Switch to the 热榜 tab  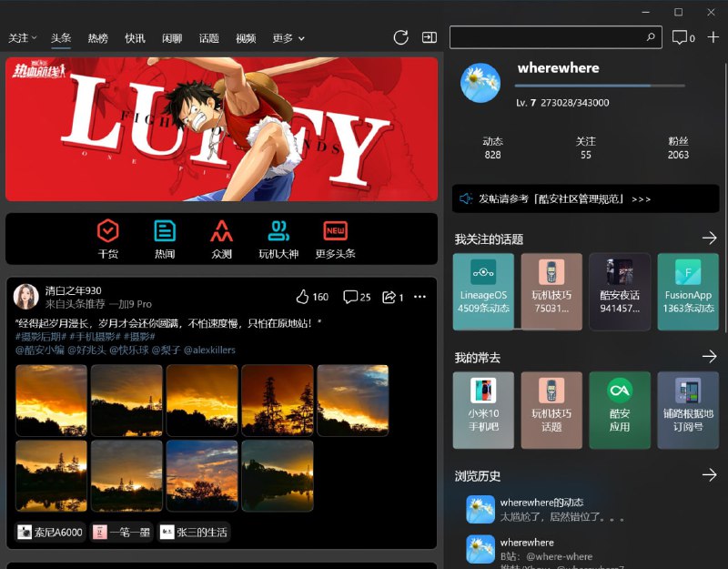(98, 38)
